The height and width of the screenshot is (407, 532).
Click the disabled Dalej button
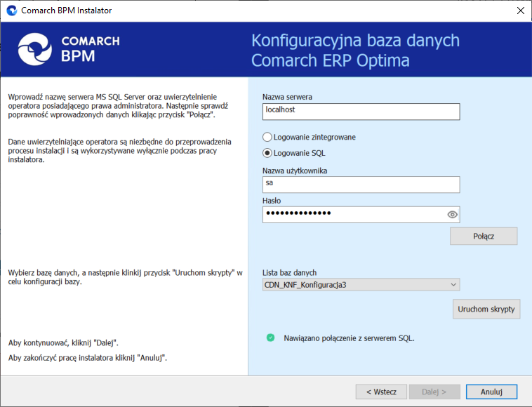(434, 392)
